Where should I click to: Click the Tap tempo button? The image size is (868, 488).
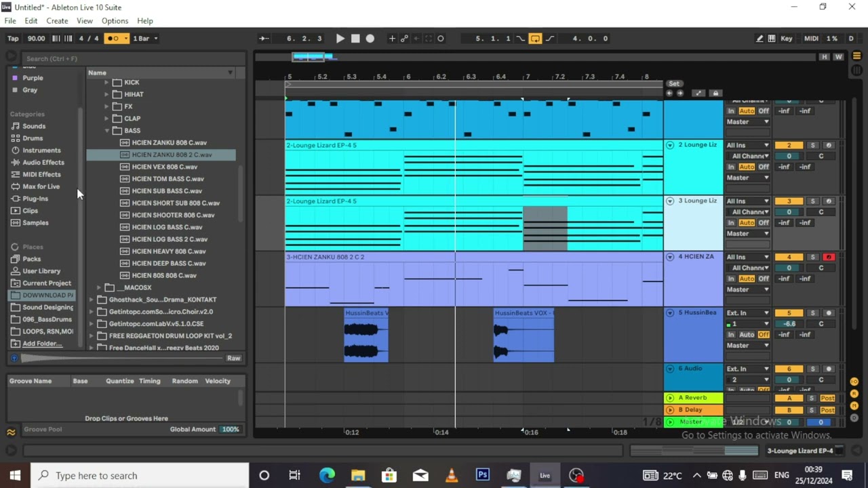[13, 39]
